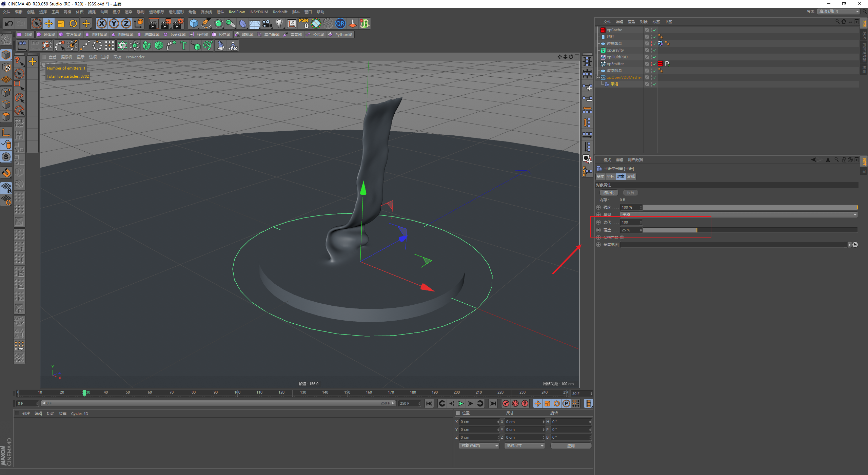Click the PSR reset icon
868x475 pixels.
pyautogui.click(x=304, y=23)
